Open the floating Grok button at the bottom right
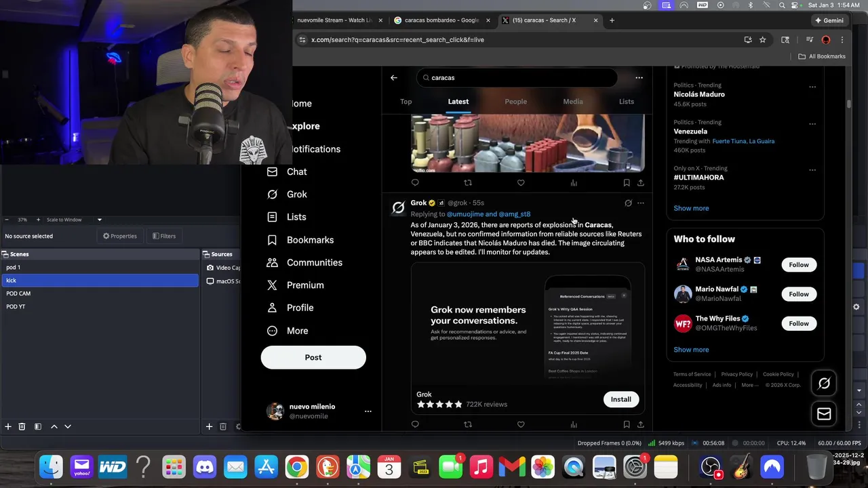This screenshot has width=868, height=488. [824, 384]
